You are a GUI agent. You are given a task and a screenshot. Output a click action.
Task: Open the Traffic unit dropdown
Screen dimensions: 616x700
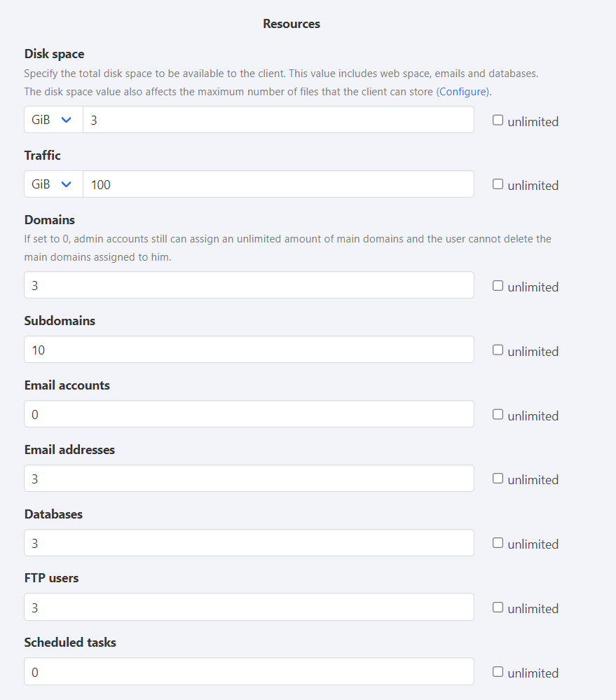pos(53,184)
